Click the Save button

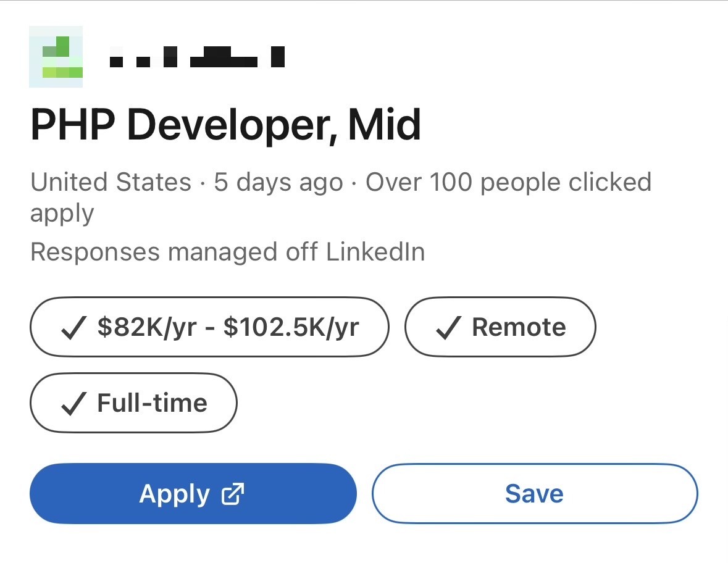[x=534, y=493]
